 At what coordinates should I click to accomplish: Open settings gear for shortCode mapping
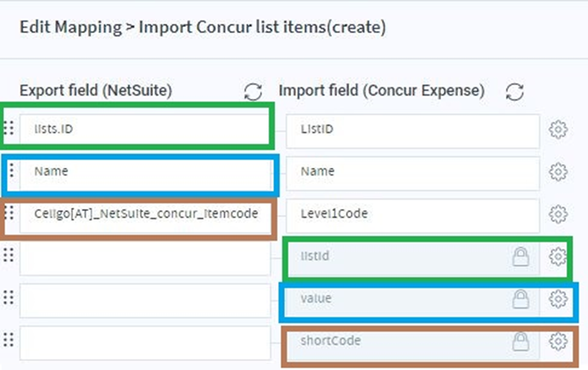558,341
